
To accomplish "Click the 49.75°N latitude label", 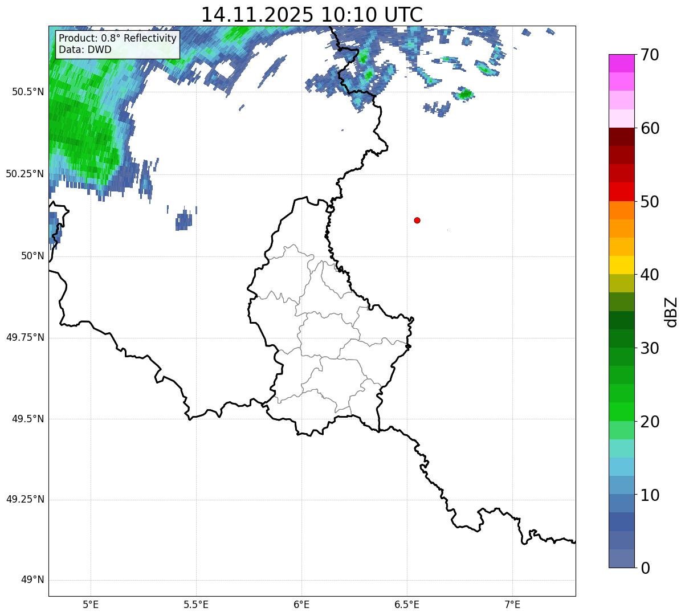I will 25,337.
